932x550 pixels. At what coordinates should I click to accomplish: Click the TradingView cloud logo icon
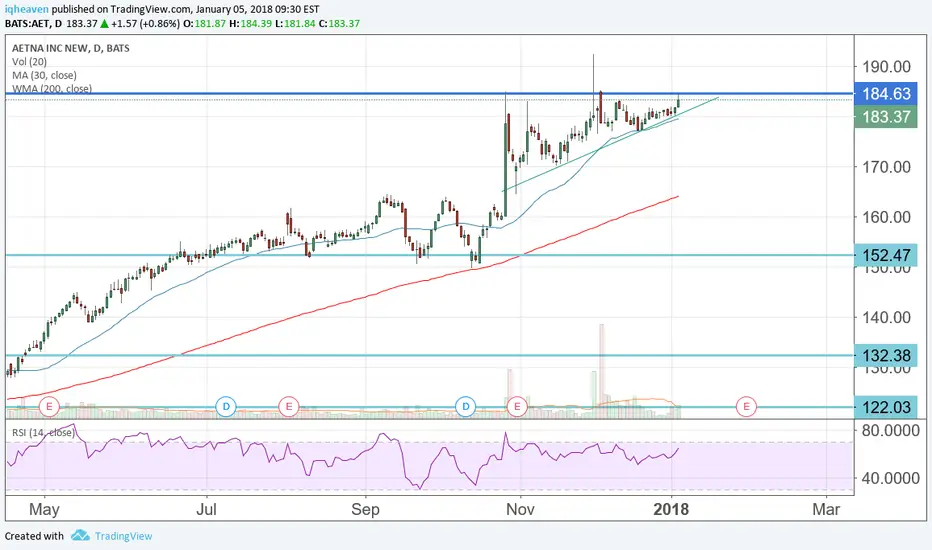tap(80, 536)
